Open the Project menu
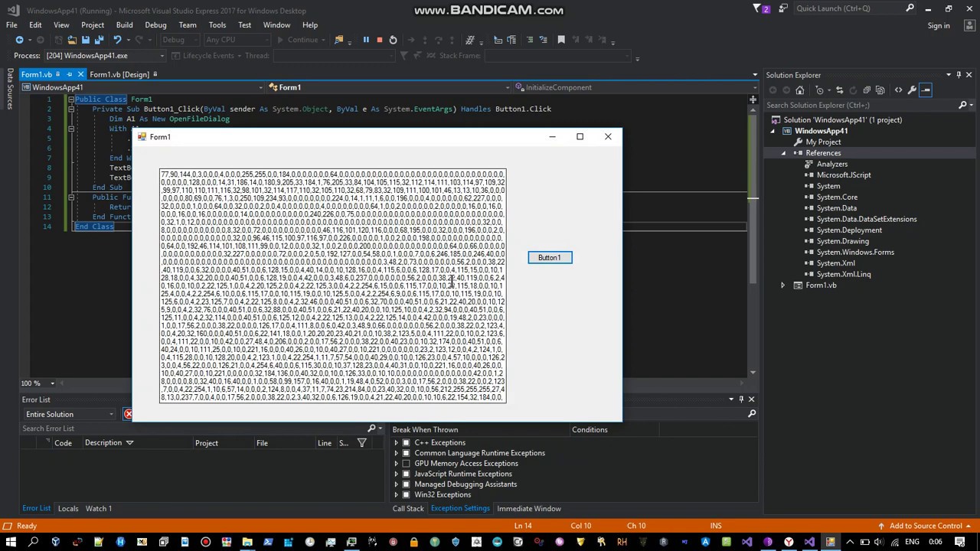The width and height of the screenshot is (980, 551). coord(93,25)
